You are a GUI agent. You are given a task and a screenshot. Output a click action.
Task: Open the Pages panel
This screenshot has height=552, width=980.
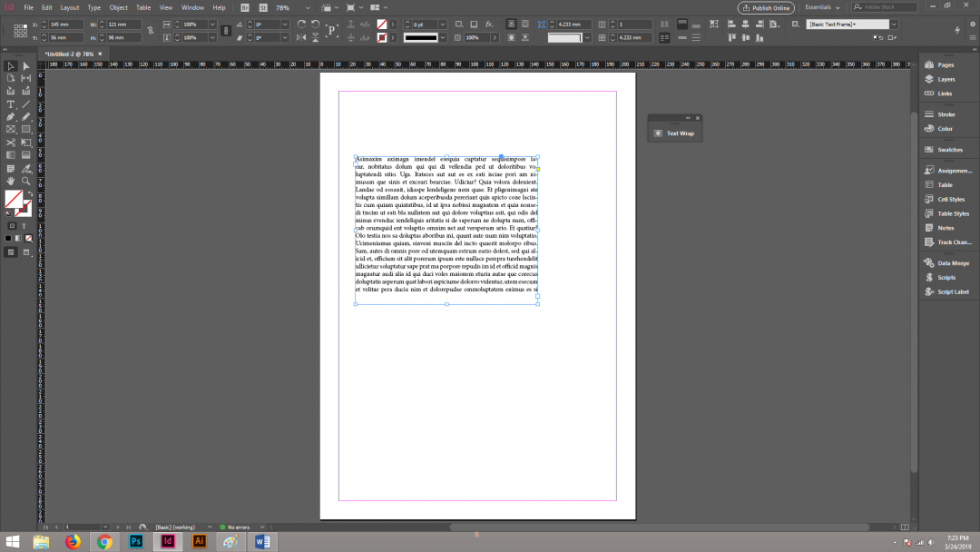coord(945,64)
